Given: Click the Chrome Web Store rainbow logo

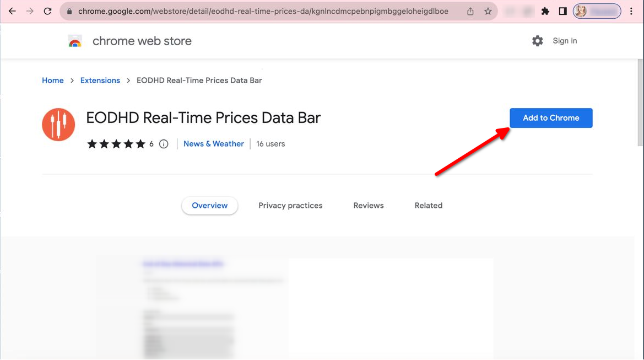Looking at the screenshot, I should pyautogui.click(x=75, y=41).
